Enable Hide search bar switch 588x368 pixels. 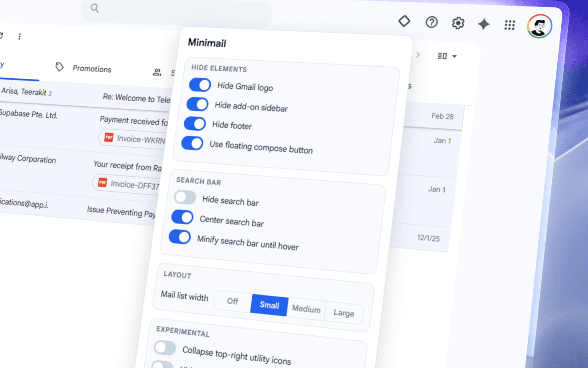(185, 198)
